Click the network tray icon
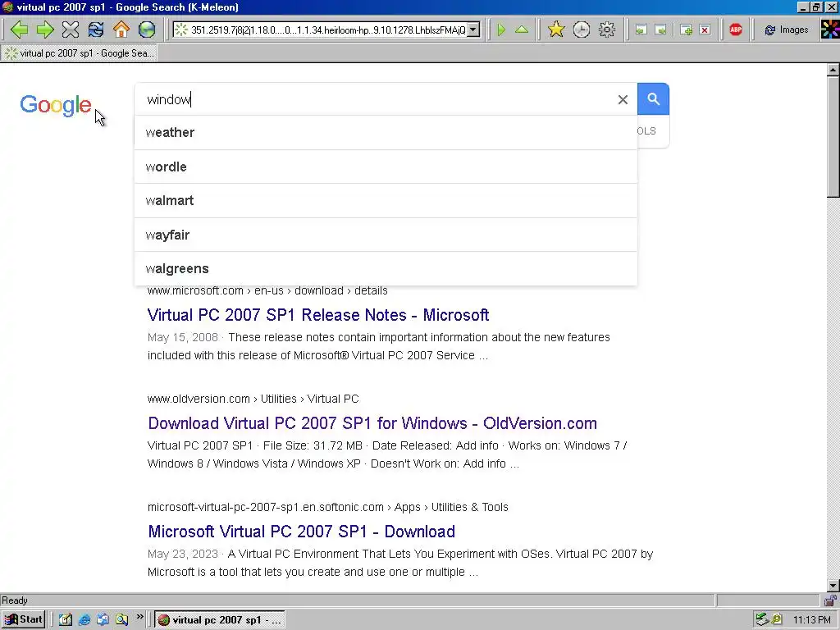Image resolution: width=840 pixels, height=630 pixels. 762,620
